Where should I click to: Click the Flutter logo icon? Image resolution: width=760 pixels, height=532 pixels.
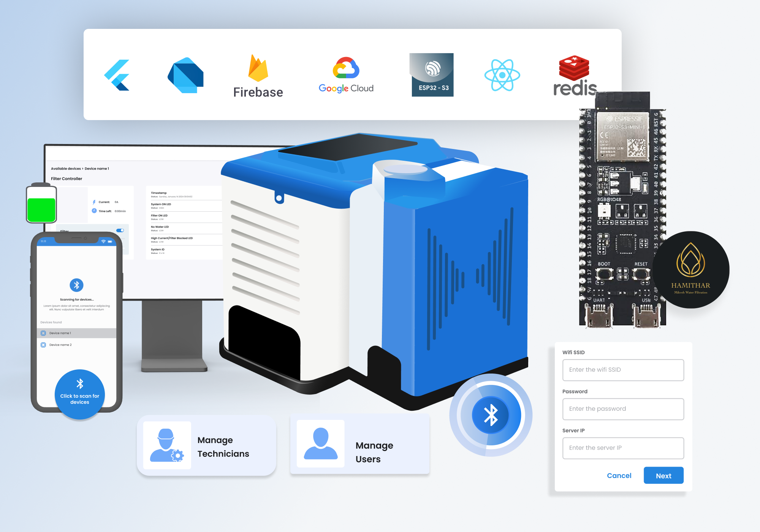pos(117,75)
